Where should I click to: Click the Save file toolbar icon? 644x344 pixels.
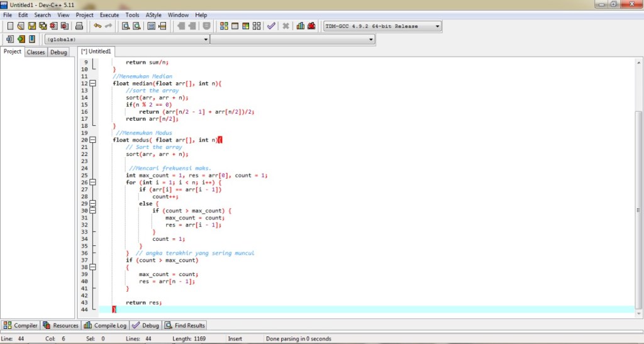coord(31,26)
